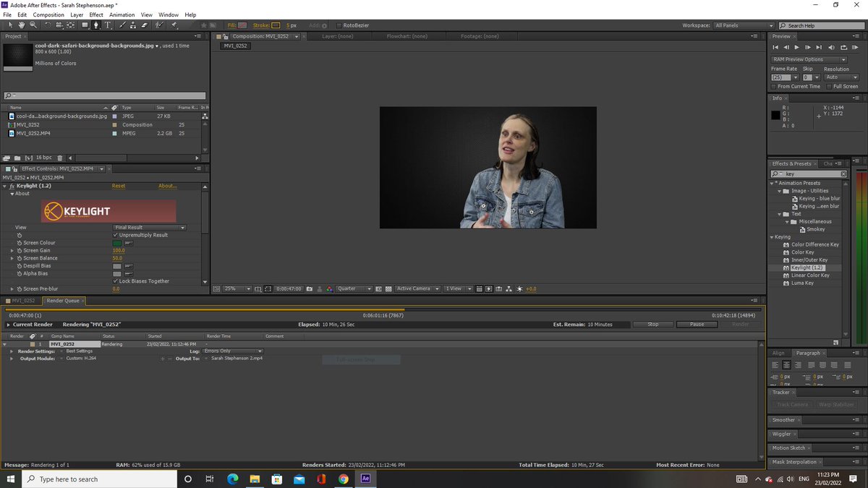Select the Selection arrow tool
The image size is (868, 488).
pos(11,25)
